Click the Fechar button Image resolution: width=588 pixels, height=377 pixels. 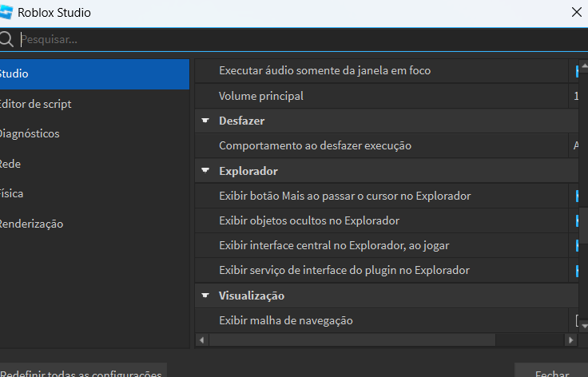pyautogui.click(x=551, y=372)
